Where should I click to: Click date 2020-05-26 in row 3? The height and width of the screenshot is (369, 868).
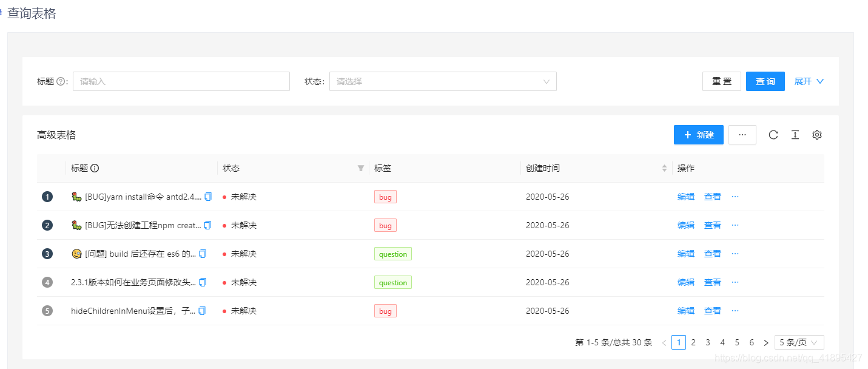[x=548, y=254]
